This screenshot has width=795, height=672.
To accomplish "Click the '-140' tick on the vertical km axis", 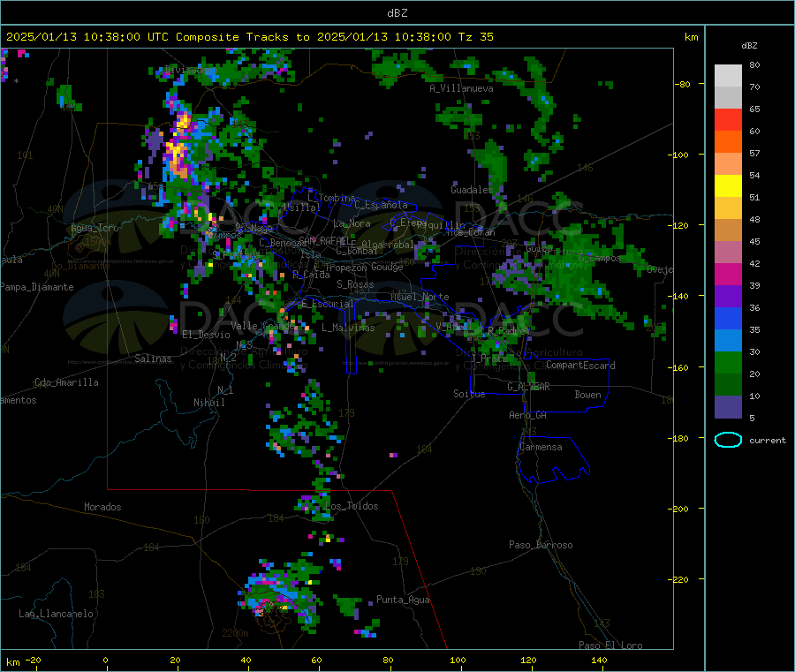I will 680,296.
